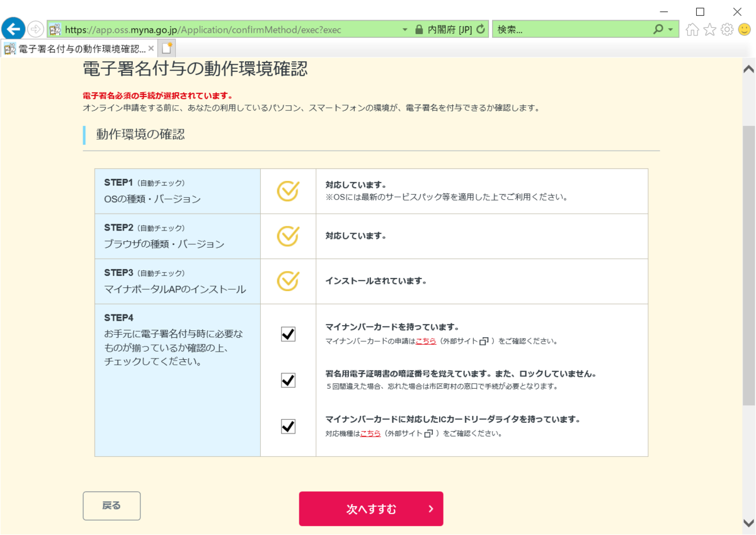Click the padlock security icon
This screenshot has width=756, height=535.
pos(419,29)
